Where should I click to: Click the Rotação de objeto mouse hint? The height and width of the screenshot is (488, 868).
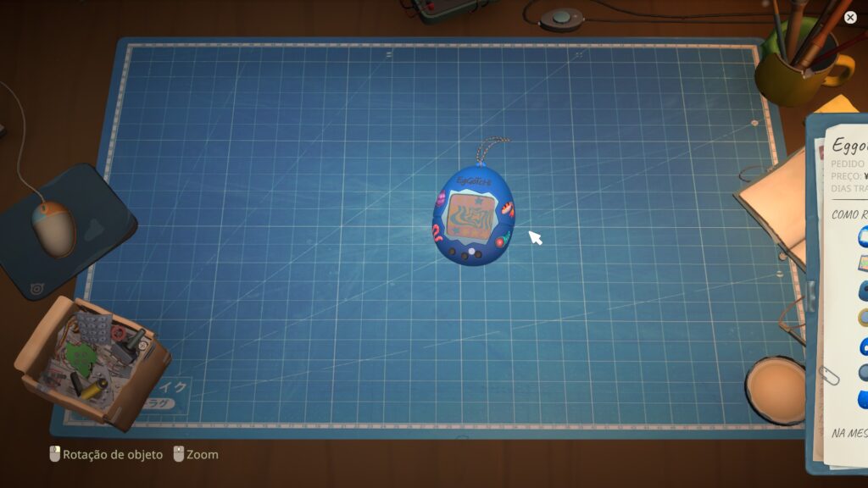tap(106, 455)
